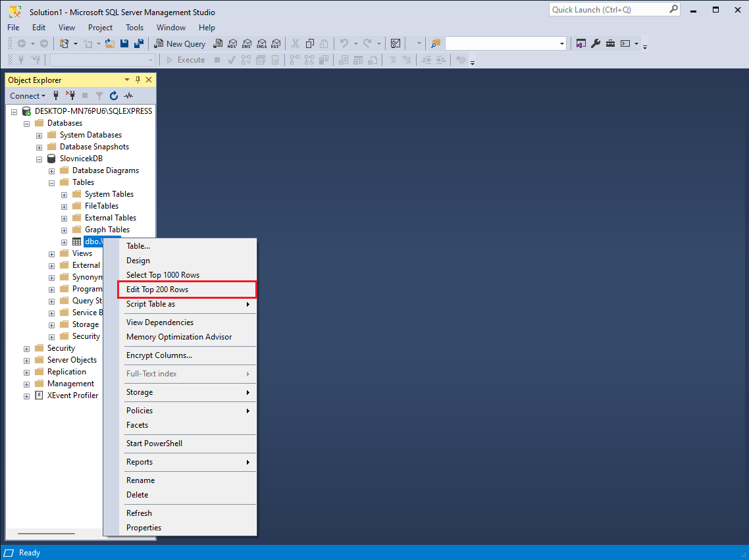Click the Save All toolbar icon

(x=138, y=43)
